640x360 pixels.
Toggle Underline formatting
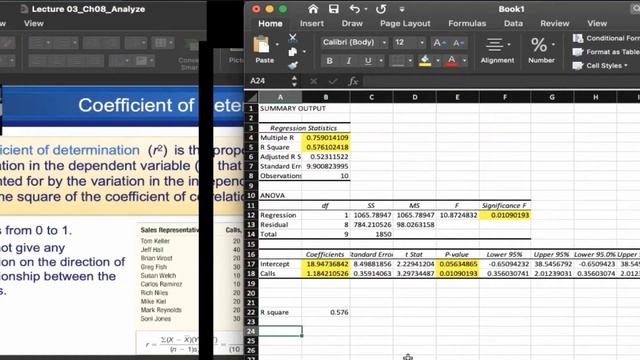(368, 61)
